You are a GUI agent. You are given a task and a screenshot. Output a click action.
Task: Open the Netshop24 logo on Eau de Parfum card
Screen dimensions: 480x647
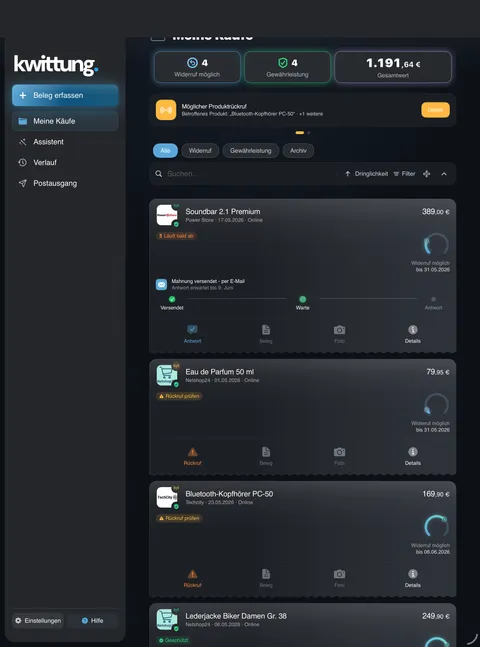pos(167,375)
